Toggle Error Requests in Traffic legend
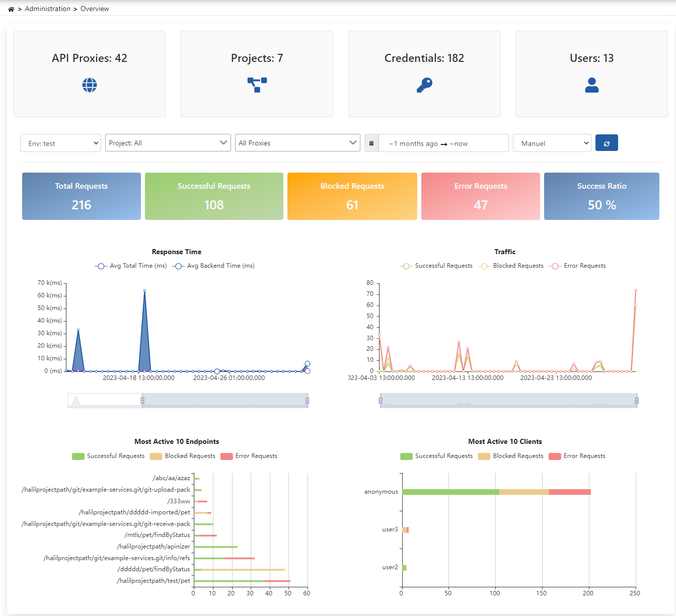Image resolution: width=676 pixels, height=616 pixels. pyautogui.click(x=578, y=266)
